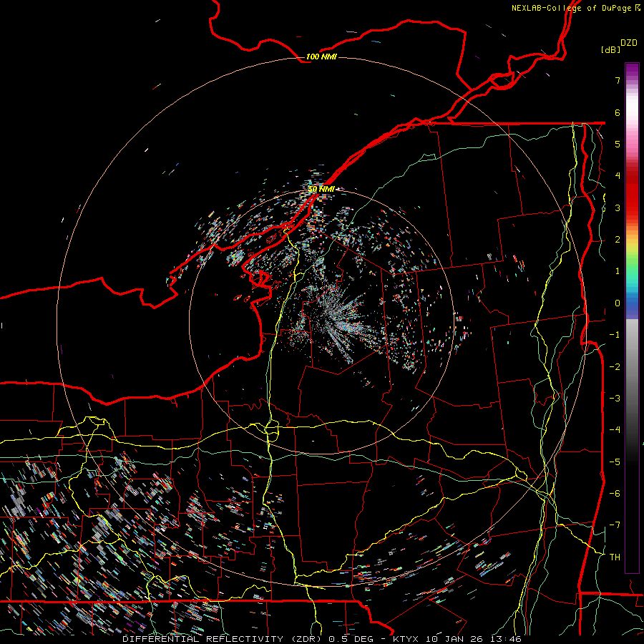Image resolution: width=644 pixels, height=644 pixels.
Task: Click the -2 value on the legend
Action: (x=615, y=366)
